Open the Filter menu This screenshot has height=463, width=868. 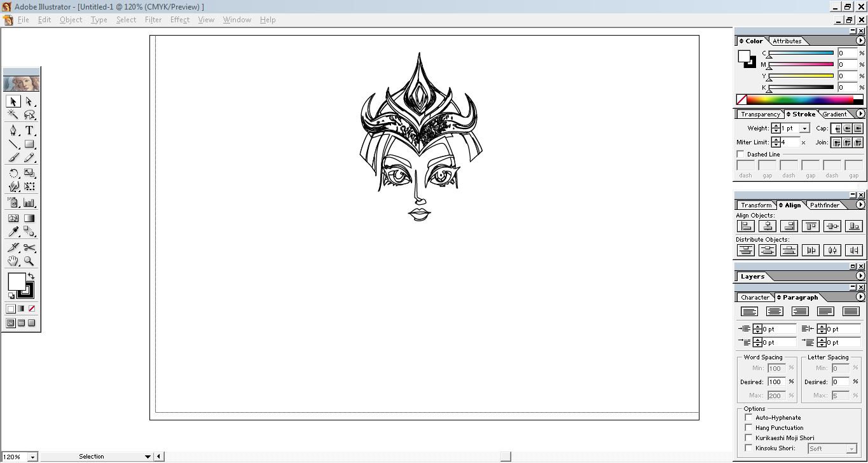tap(153, 20)
